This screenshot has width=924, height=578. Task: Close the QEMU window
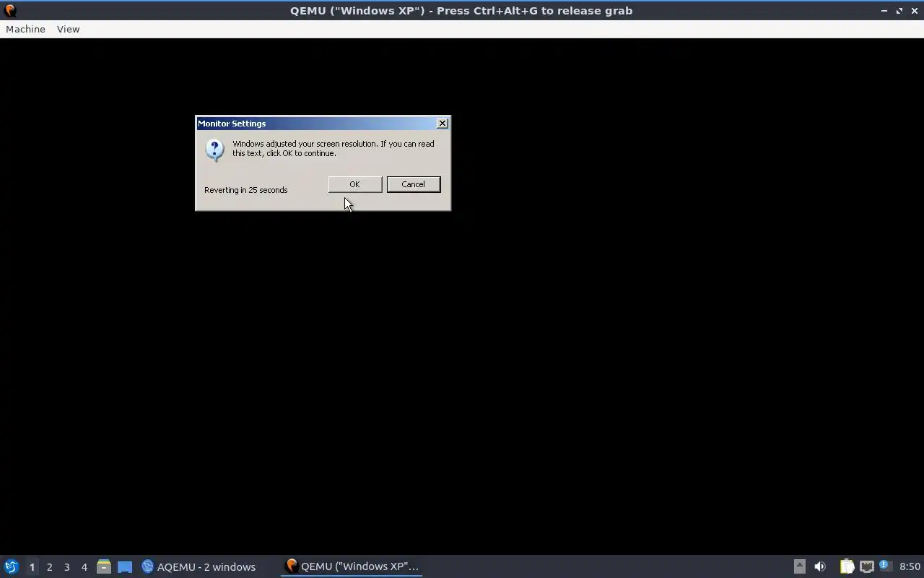pos(914,11)
